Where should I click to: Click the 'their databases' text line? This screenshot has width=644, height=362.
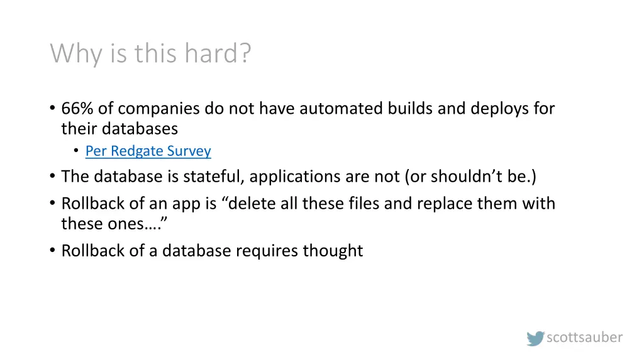coord(119,129)
